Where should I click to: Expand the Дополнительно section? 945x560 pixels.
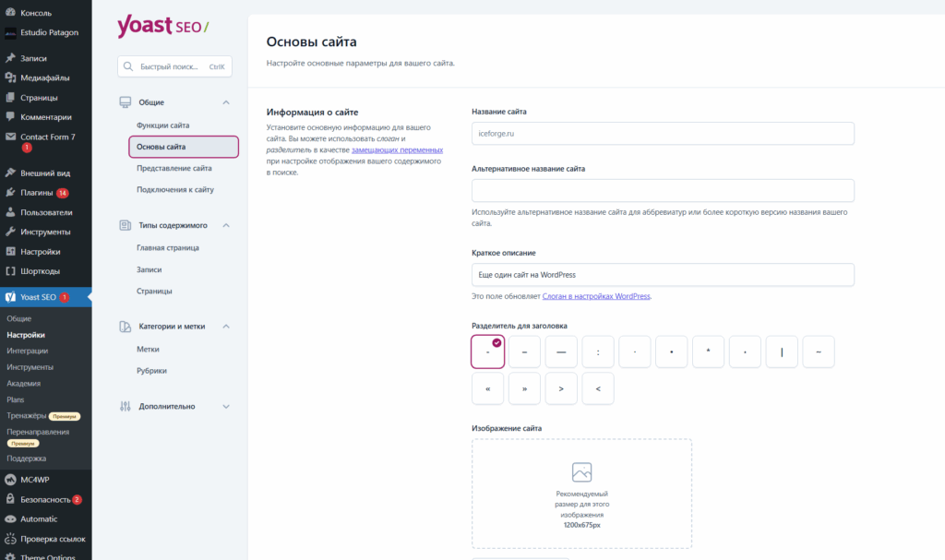pos(225,406)
